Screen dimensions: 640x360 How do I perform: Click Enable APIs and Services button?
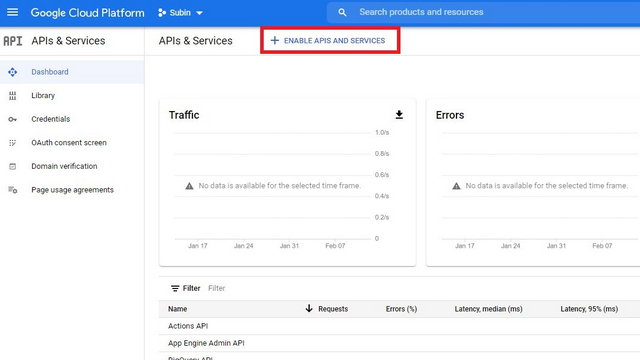(330, 40)
